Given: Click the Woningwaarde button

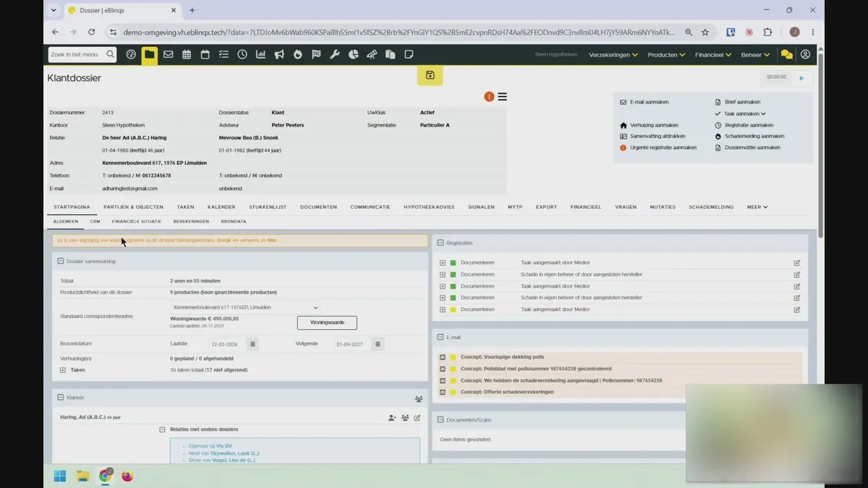Looking at the screenshot, I should [x=327, y=322].
